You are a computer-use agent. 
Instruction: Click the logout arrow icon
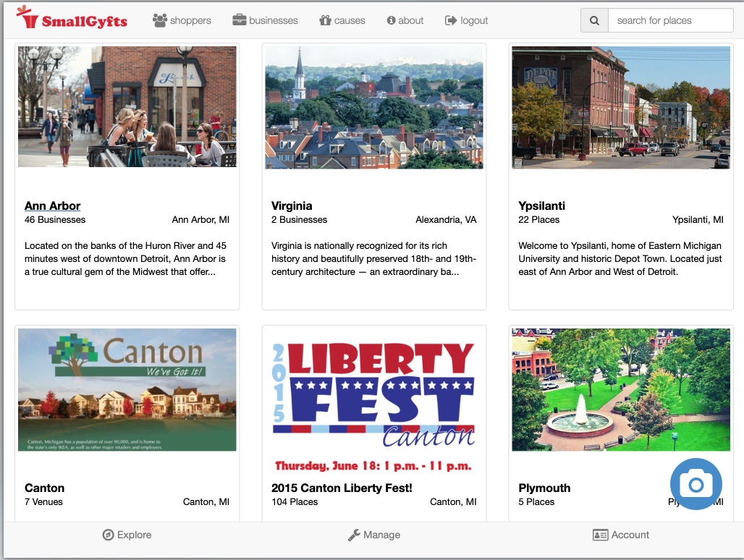click(450, 20)
